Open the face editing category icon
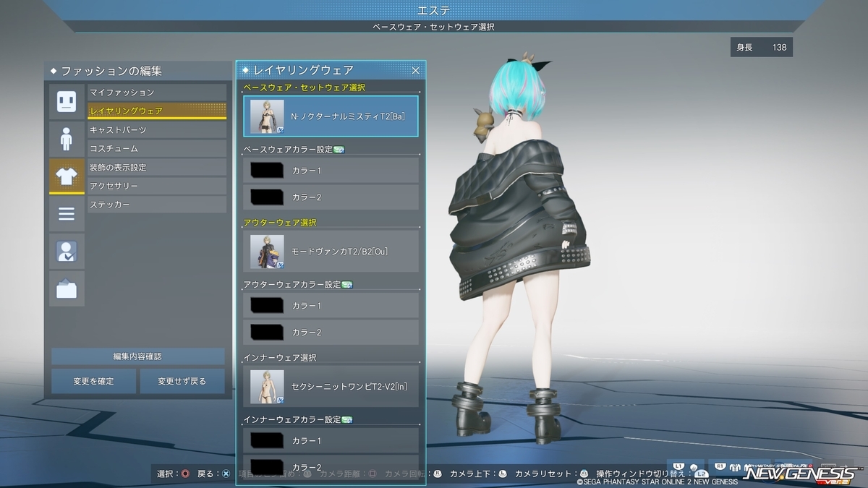Screen dimensions: 868x488 (67, 101)
